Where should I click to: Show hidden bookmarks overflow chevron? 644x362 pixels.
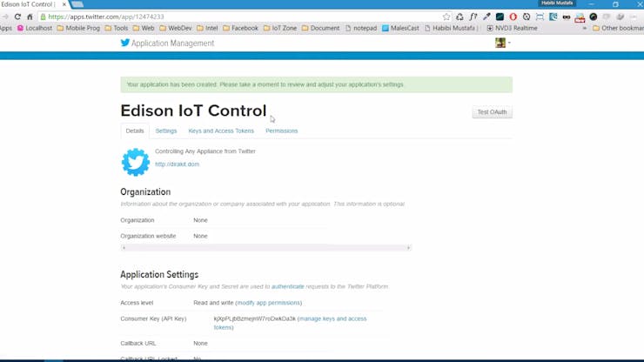click(585, 29)
